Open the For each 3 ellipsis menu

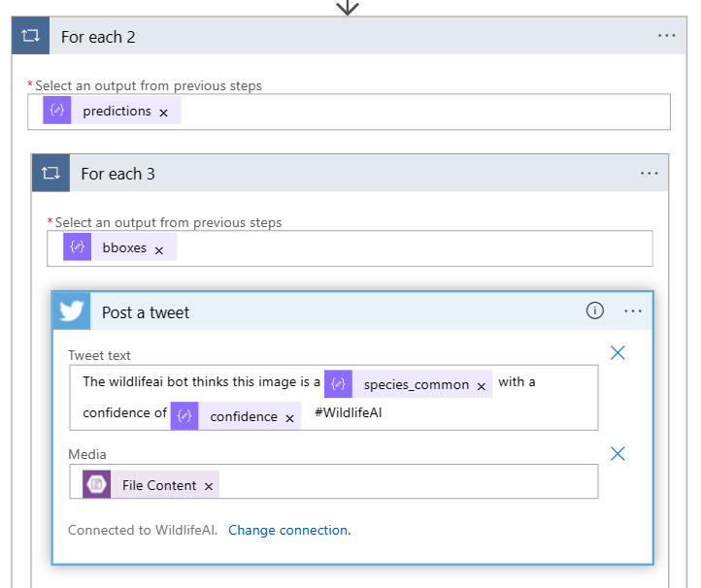click(x=649, y=174)
